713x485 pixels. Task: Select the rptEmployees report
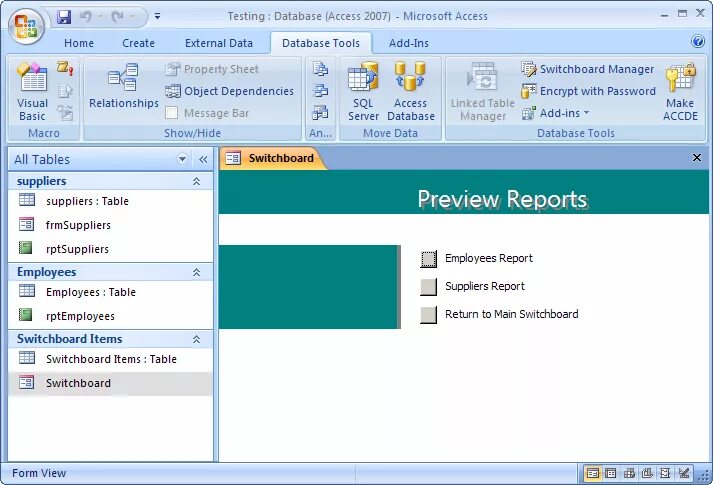coord(110,316)
